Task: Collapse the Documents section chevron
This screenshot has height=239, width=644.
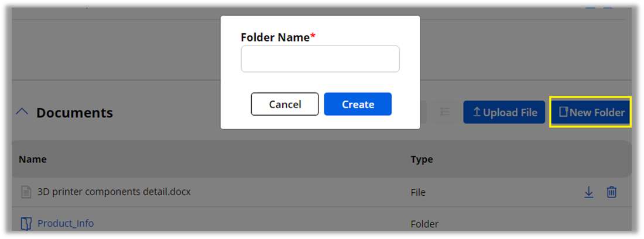Action: point(22,112)
